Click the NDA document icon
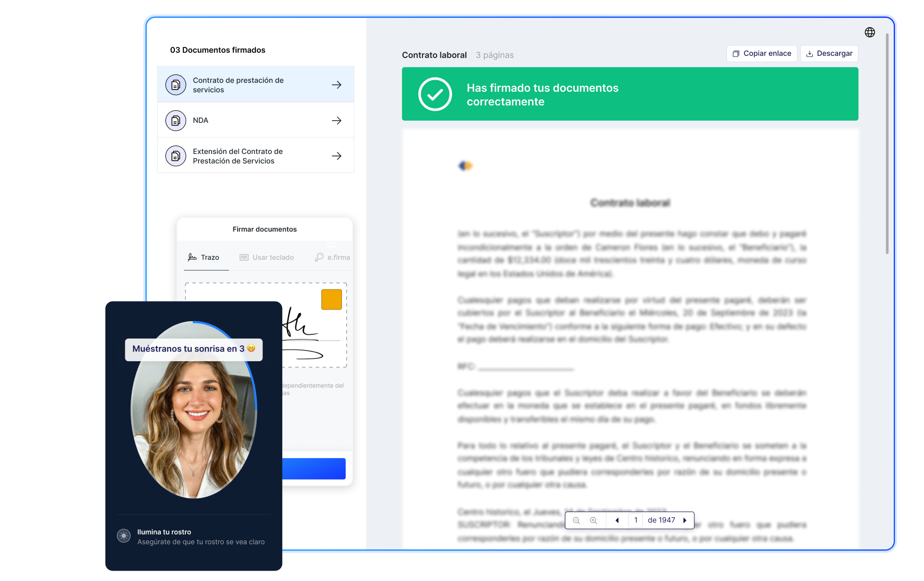Image resolution: width=924 pixels, height=581 pixels. pyautogui.click(x=176, y=121)
